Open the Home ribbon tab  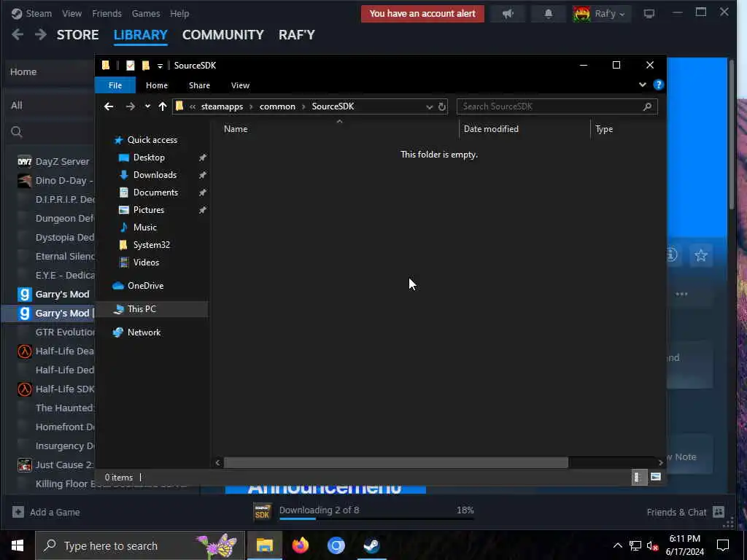pyautogui.click(x=157, y=85)
